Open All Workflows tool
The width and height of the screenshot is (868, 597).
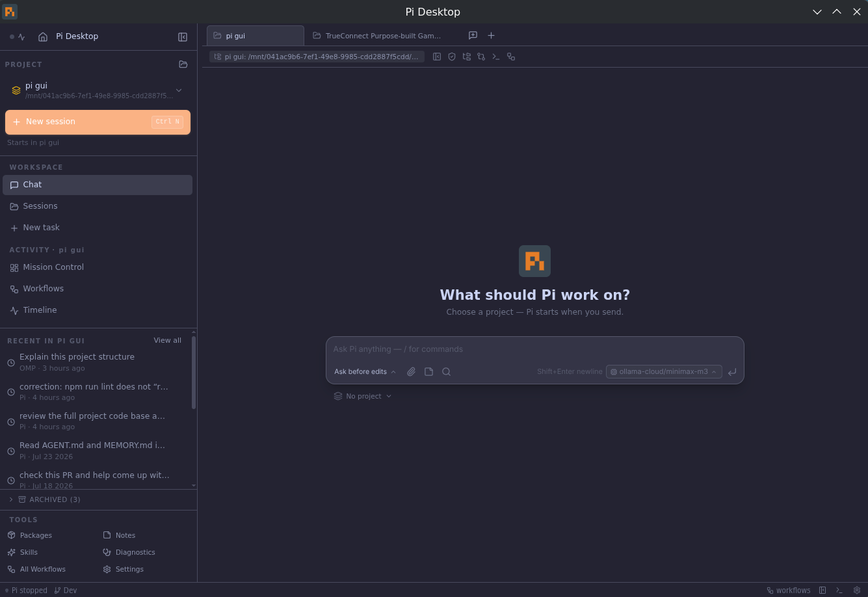(x=36, y=569)
